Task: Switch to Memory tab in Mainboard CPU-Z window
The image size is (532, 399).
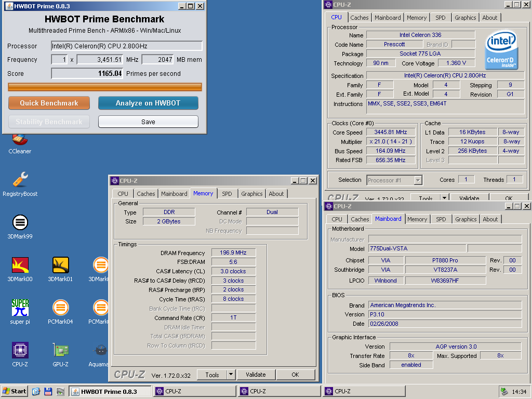Action: 417,219
